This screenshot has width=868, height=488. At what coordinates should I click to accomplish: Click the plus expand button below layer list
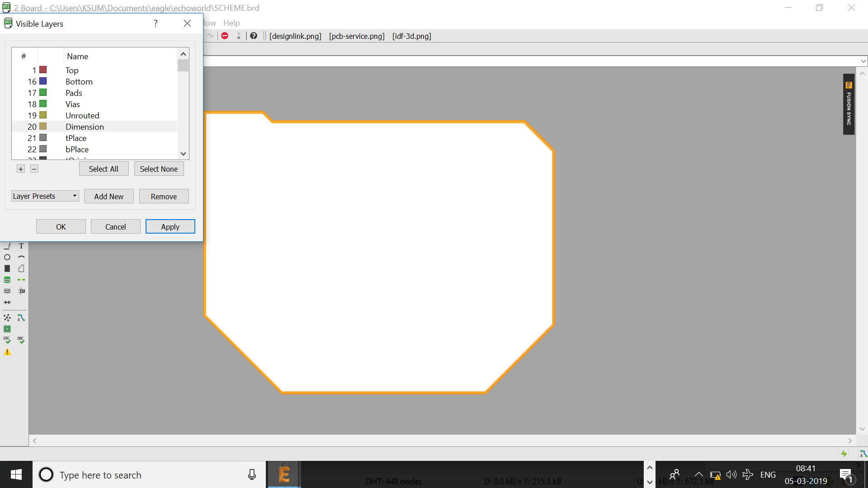click(21, 169)
